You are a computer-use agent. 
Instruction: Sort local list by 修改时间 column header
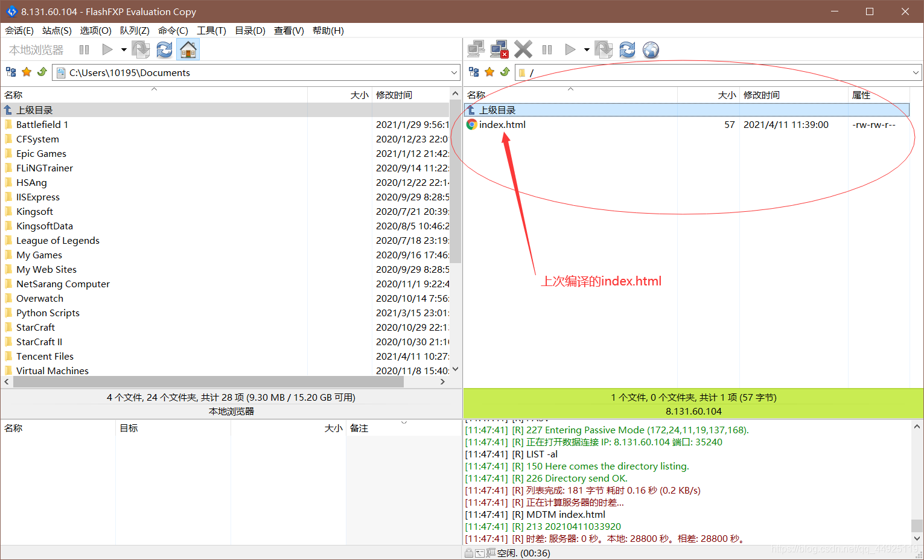pyautogui.click(x=410, y=95)
